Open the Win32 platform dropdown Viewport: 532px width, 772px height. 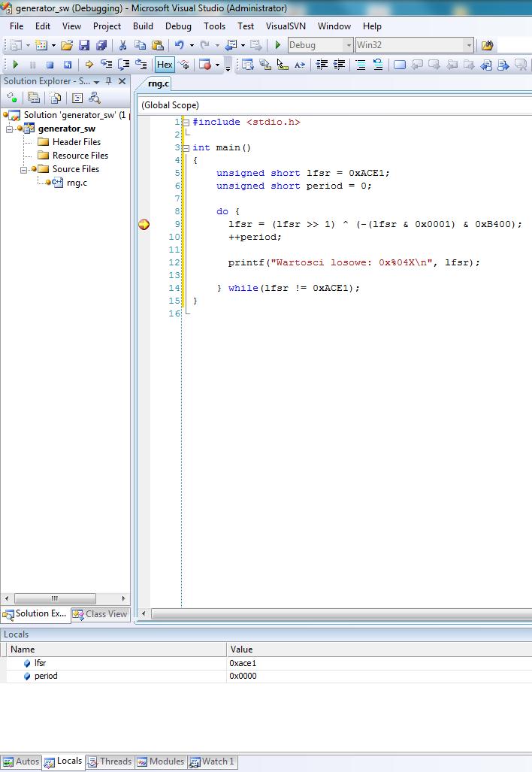click(469, 45)
